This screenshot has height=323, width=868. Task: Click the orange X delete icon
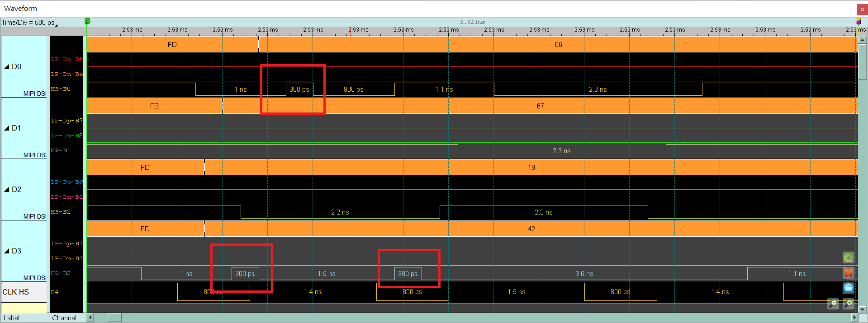tap(849, 273)
